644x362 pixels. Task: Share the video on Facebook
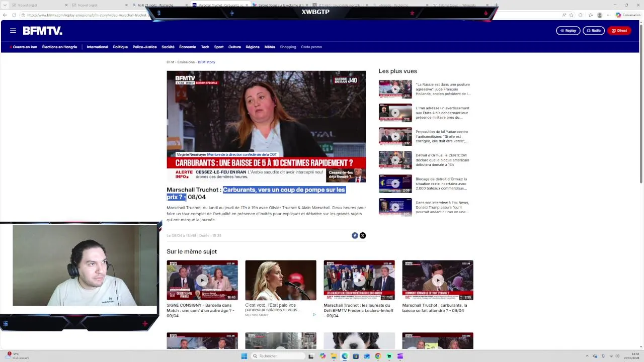tap(355, 235)
